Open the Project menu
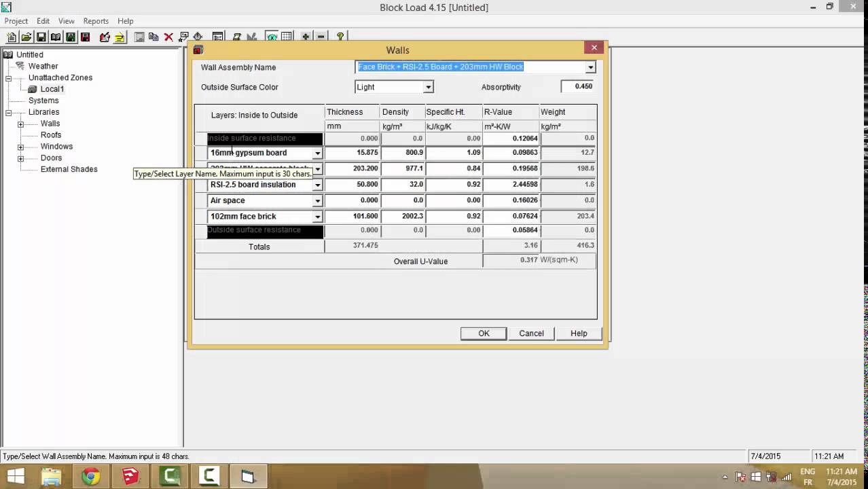Screen dimensions: 868x489 [16, 21]
